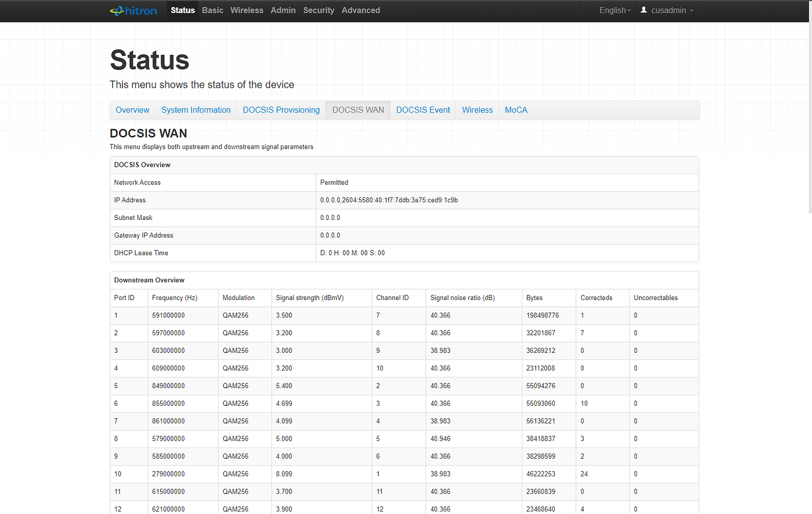Screen dimensions: 812x514
Task: Select the DOCSIS Provisioning tab
Action: click(x=281, y=110)
